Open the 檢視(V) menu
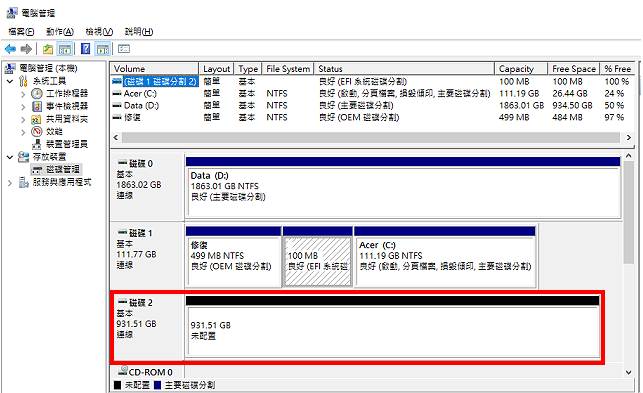 [99, 32]
